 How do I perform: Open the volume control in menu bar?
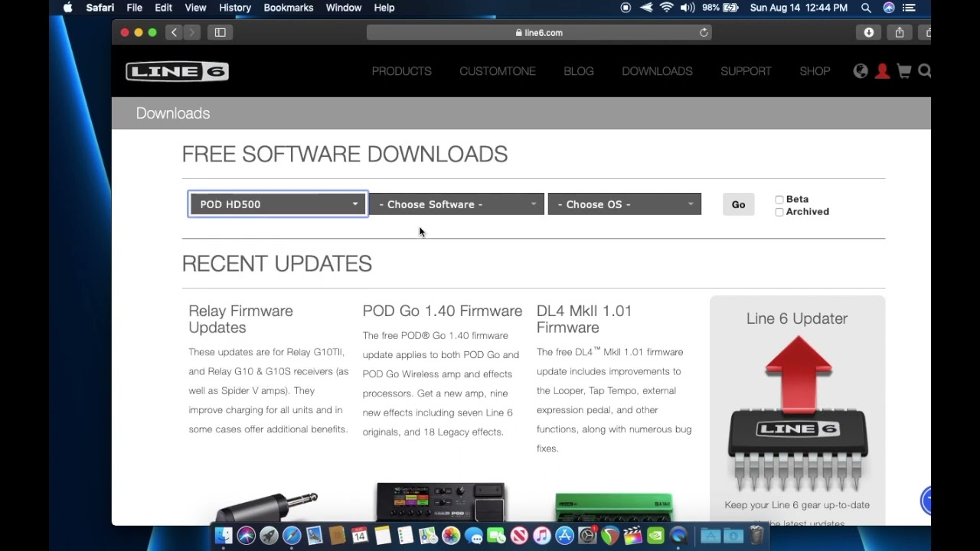(688, 8)
